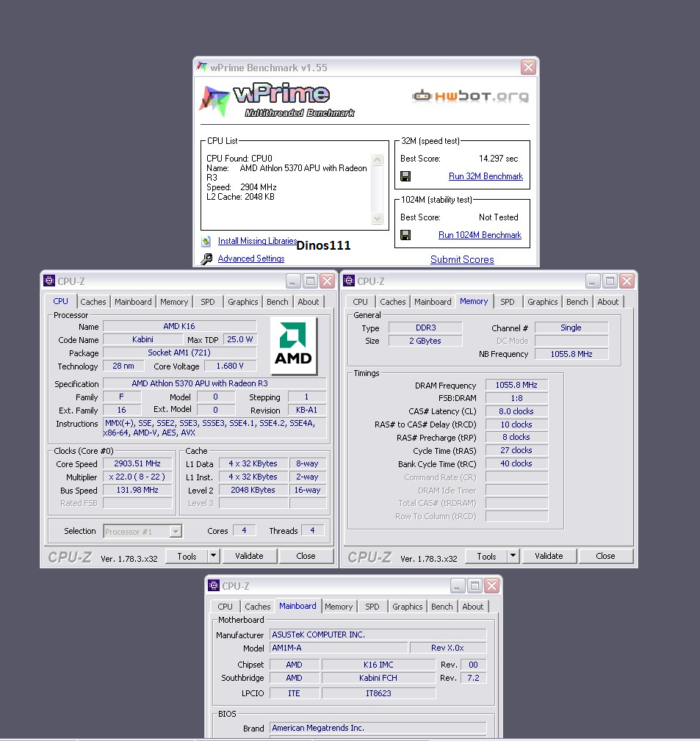Expand the Tools dropdown arrow in CPU window
700x741 pixels.
[x=213, y=556]
